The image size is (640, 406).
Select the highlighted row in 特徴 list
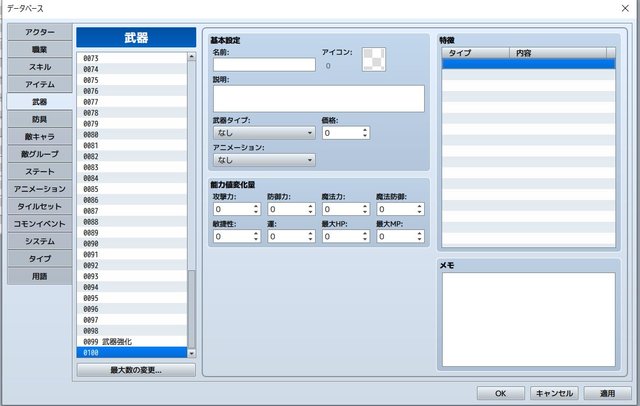(529, 64)
